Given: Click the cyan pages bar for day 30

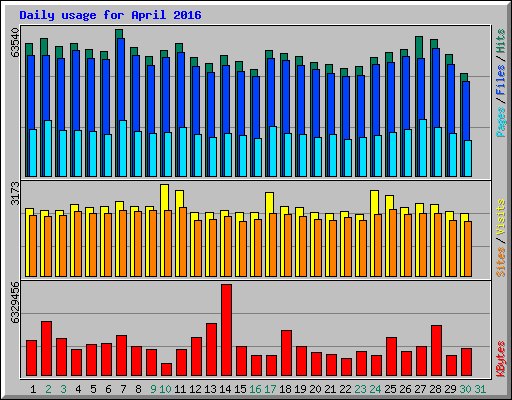Looking at the screenshot, I should [x=468, y=158].
